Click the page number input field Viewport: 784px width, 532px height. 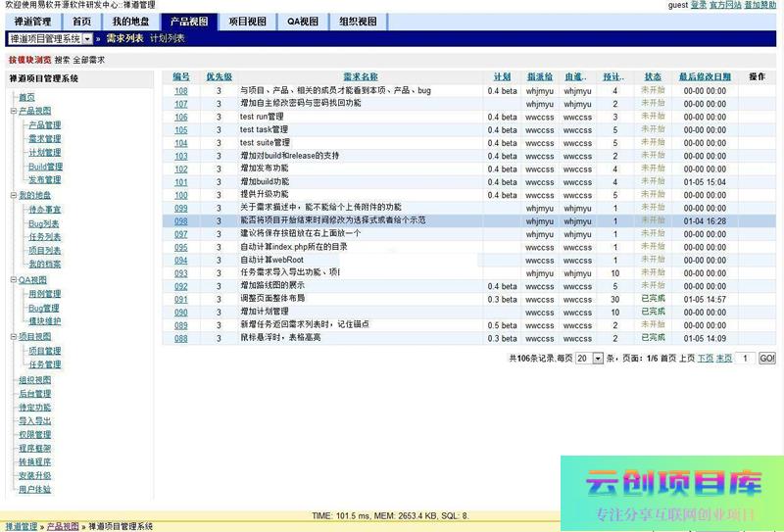pyautogui.click(x=746, y=360)
